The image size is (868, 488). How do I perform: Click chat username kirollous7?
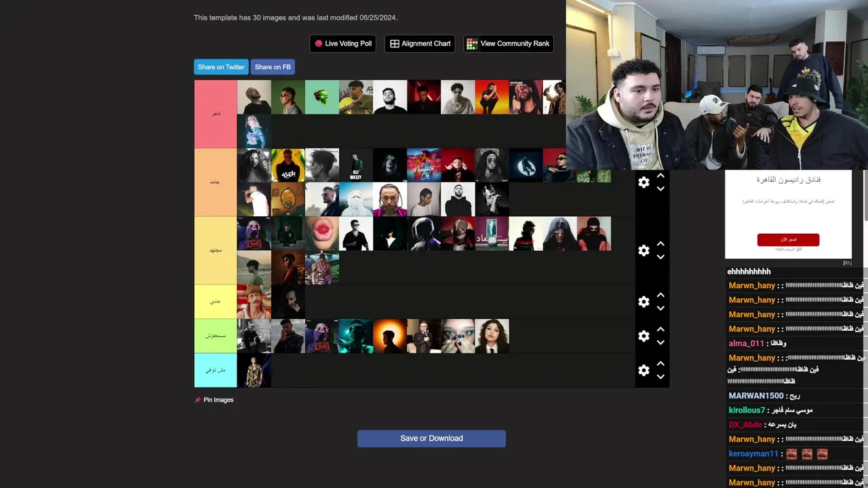747,410
